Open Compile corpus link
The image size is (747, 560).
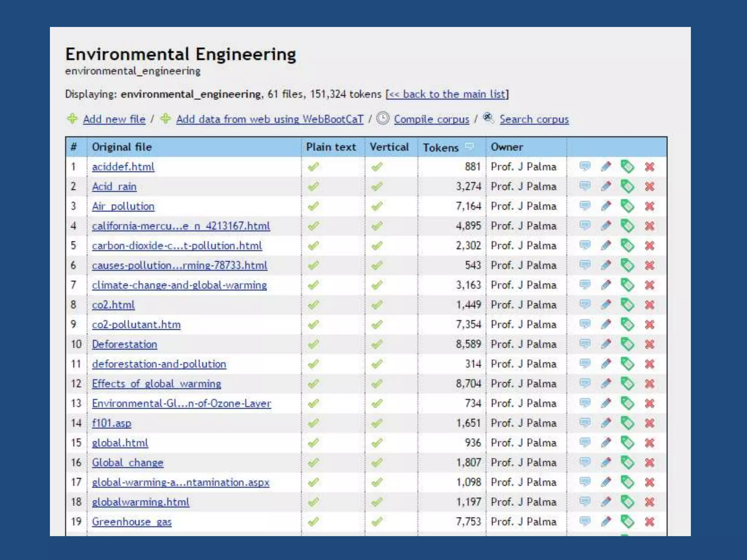(431, 119)
